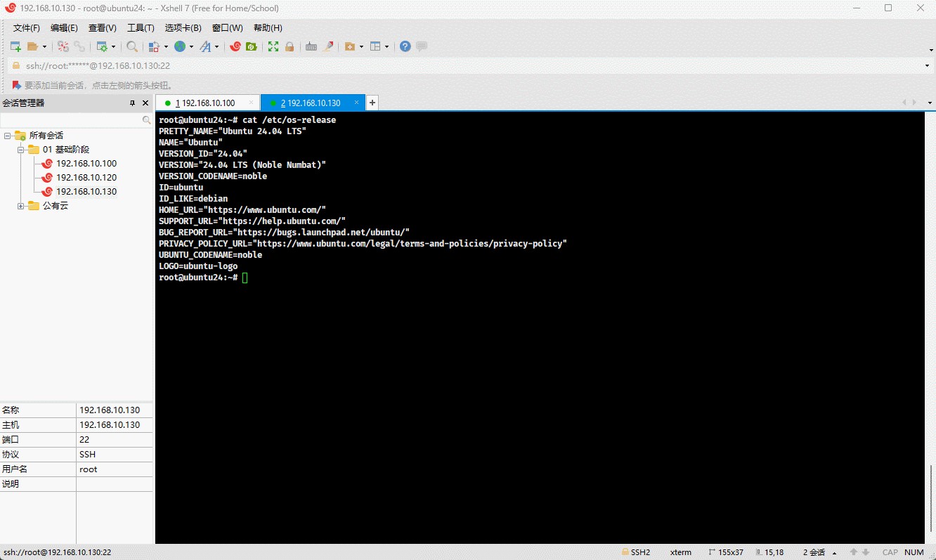Click the bookmark arrow to add current session

coord(17,85)
